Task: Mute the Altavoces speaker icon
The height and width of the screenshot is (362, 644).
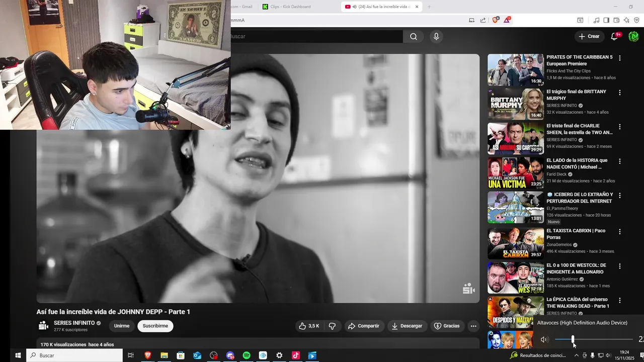Action: [544, 340]
